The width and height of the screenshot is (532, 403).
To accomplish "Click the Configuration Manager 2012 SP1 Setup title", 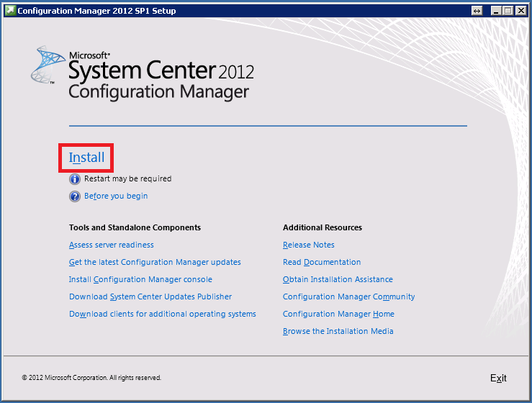I will 96,11.
